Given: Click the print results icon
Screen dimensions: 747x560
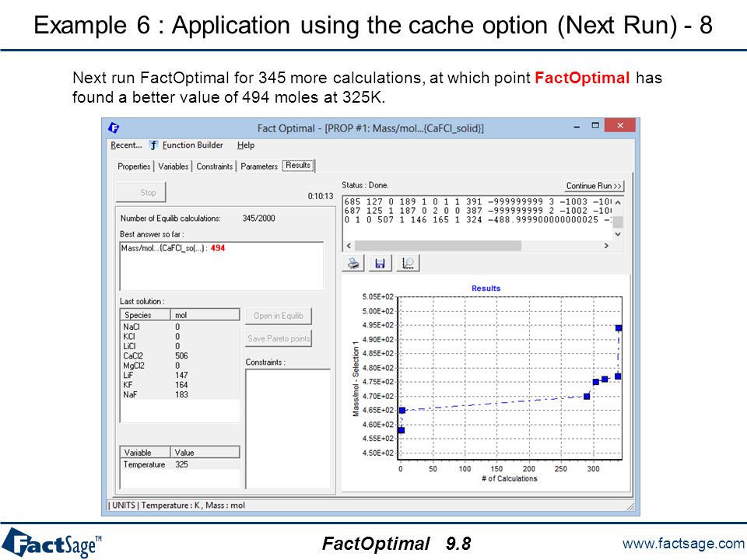Looking at the screenshot, I should click(353, 263).
